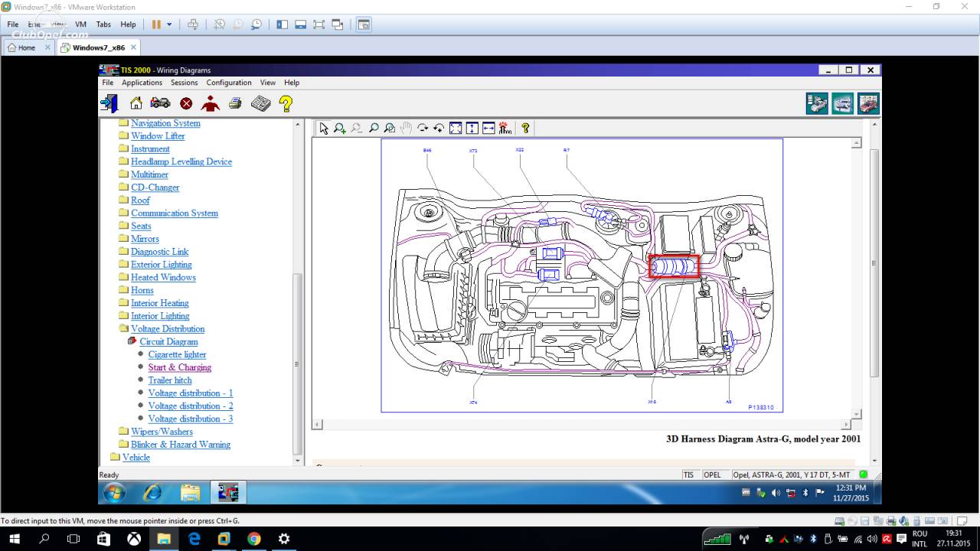Image resolution: width=980 pixels, height=551 pixels.
Task: Click the fit to window icon
Action: 456,129
